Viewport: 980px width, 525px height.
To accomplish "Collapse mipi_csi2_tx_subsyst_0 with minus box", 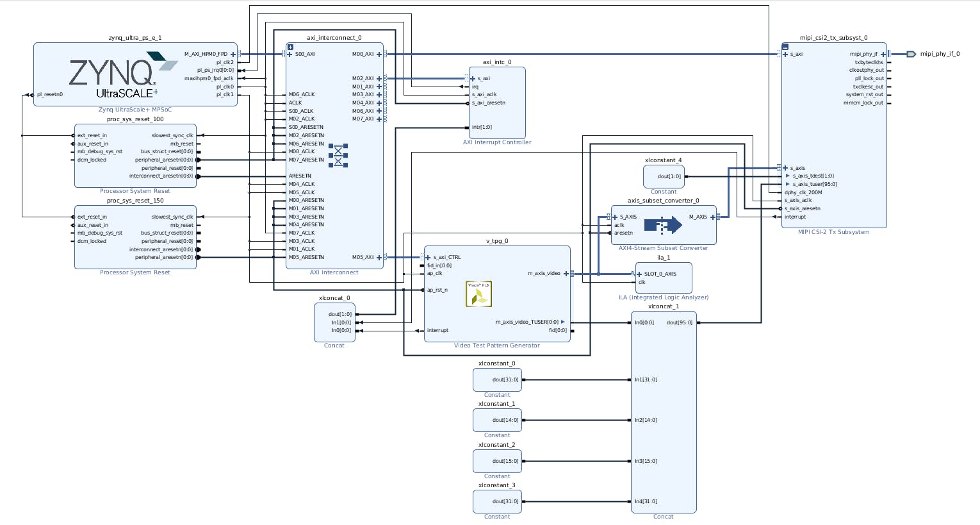I will point(785,47).
